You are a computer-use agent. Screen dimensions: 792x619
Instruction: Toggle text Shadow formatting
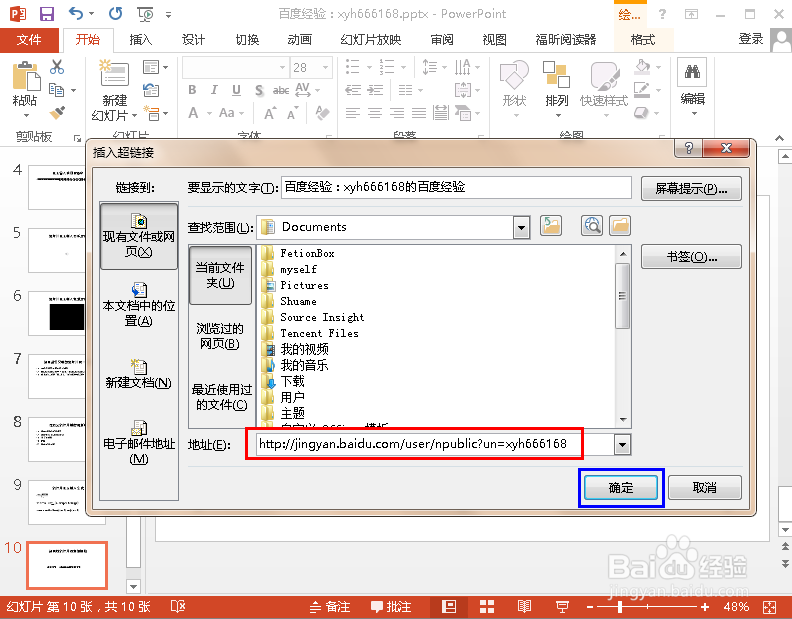259,90
